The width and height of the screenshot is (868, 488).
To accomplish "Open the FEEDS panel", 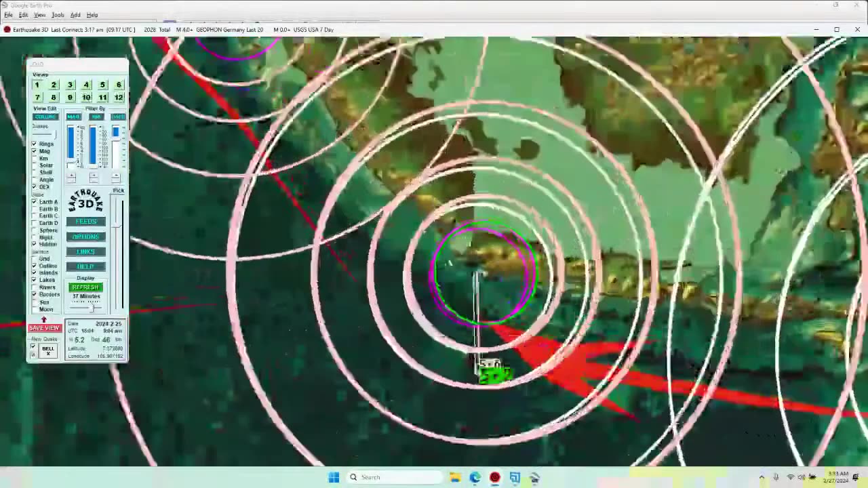I will 85,222.
